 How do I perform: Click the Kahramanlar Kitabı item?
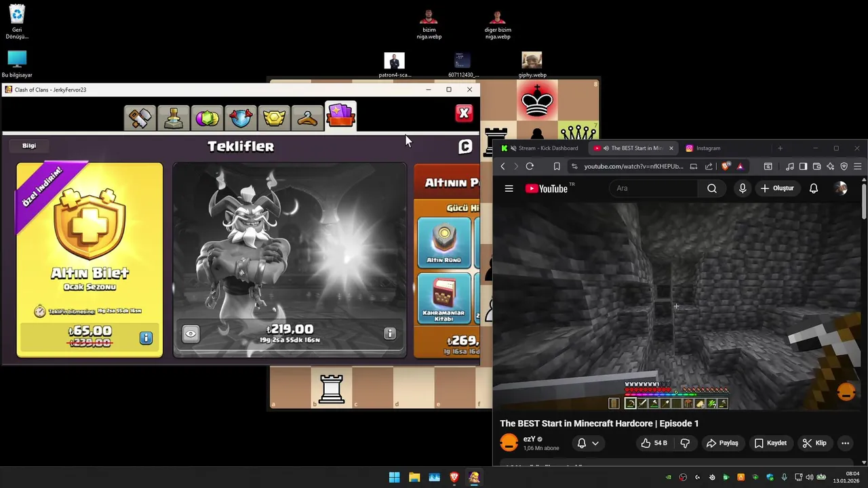coord(444,298)
